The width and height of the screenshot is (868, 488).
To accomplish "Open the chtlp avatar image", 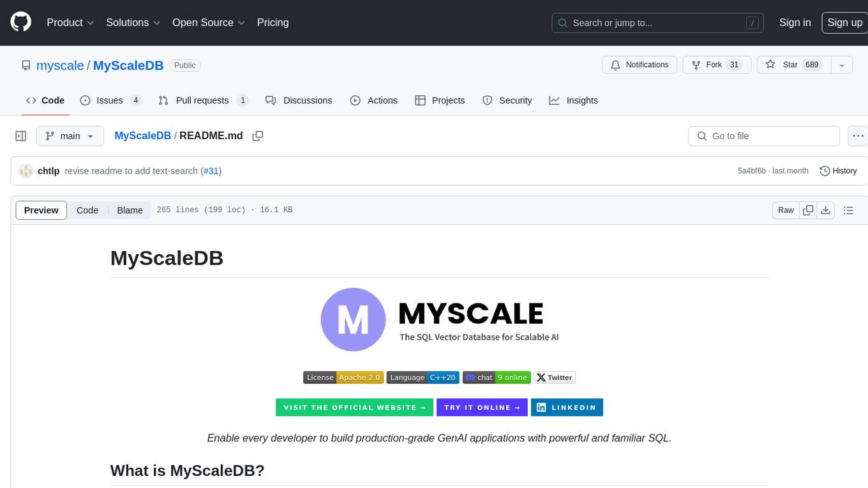I will tap(26, 171).
